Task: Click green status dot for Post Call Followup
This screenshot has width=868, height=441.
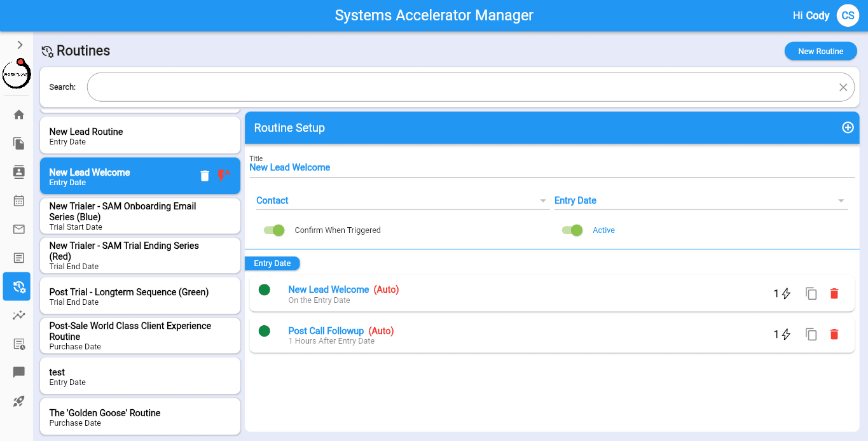Action: point(265,331)
